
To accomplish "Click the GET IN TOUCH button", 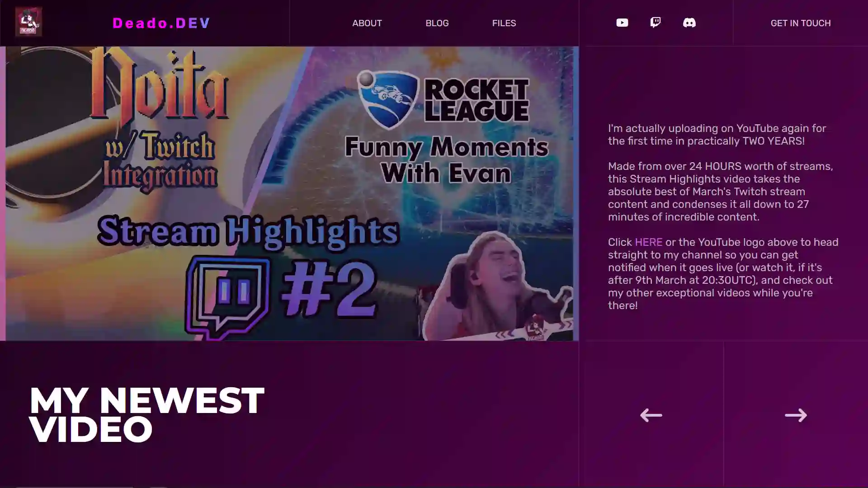I will click(801, 23).
